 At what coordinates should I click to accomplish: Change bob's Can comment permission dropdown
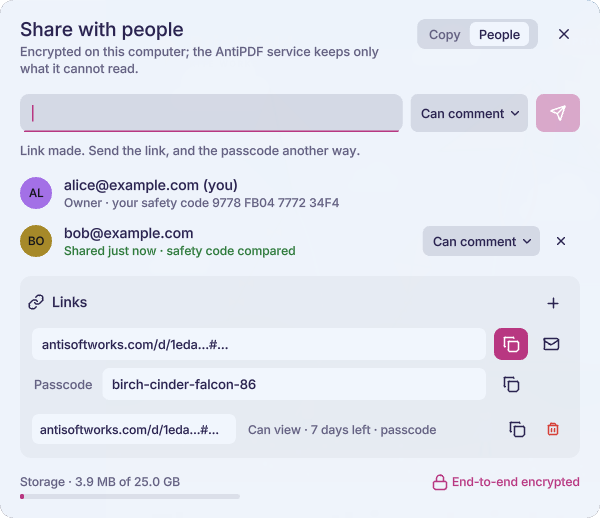click(481, 241)
